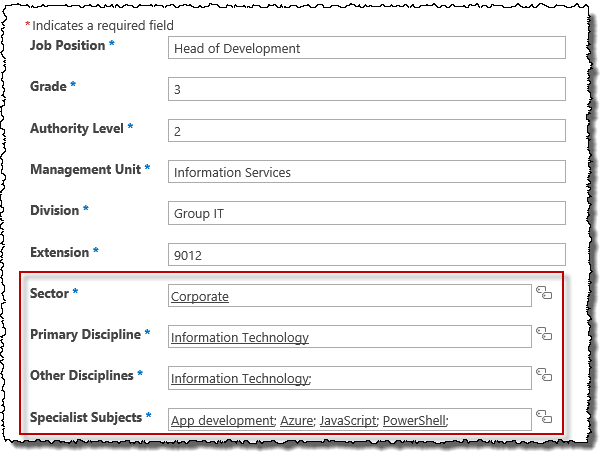Click the Grade input field
The height and width of the screenshot is (463, 609).
tap(367, 89)
